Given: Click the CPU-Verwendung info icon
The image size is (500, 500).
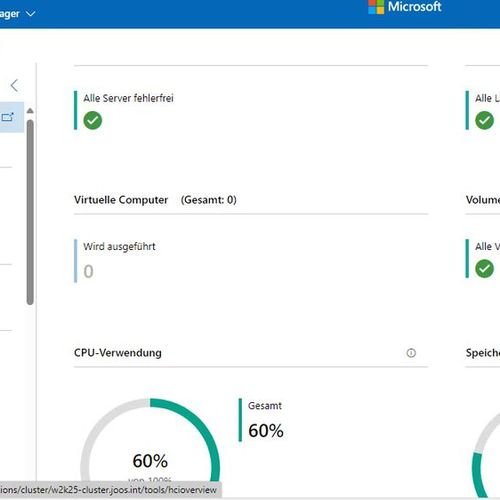Looking at the screenshot, I should point(411,353).
